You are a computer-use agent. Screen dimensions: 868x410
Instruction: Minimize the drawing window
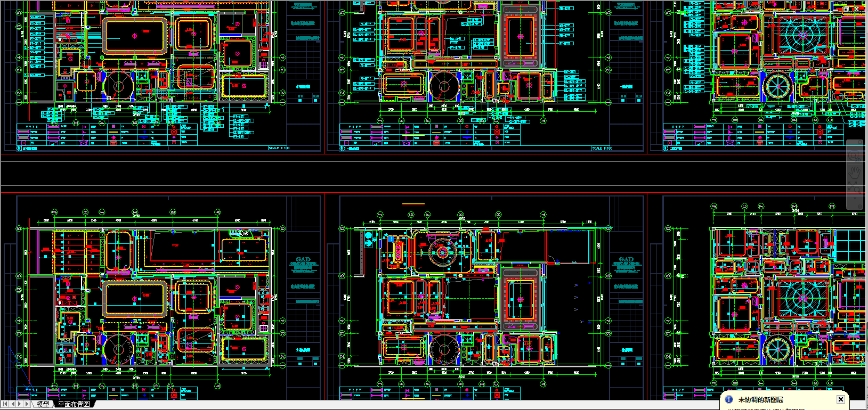click(835, 9)
